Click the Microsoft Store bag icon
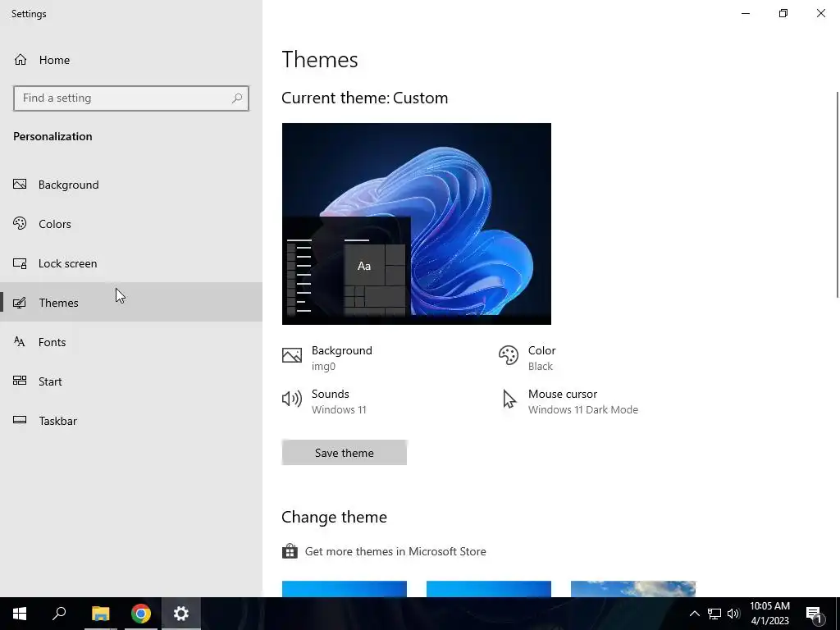This screenshot has height=630, width=840. click(290, 550)
